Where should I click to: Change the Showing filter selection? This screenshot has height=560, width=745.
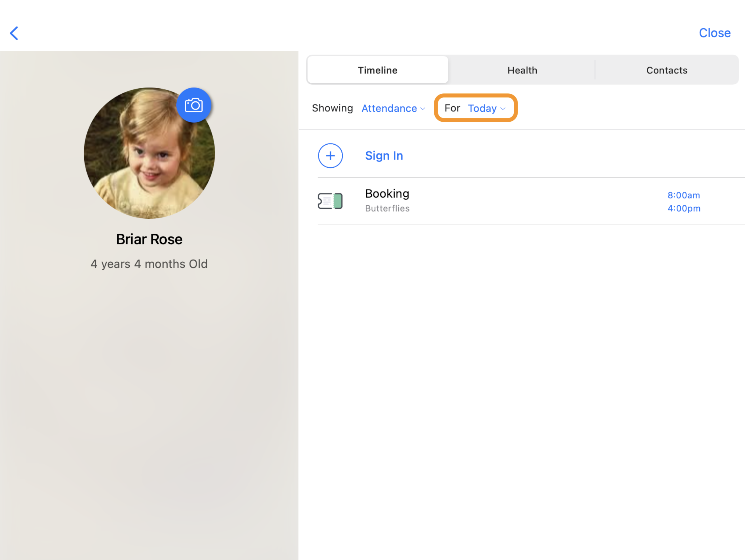pyautogui.click(x=389, y=108)
